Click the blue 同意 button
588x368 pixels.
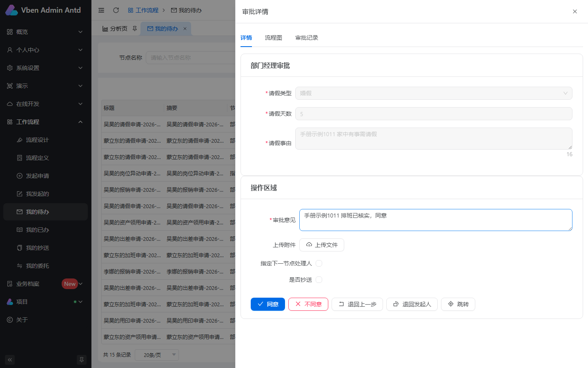[268, 304]
